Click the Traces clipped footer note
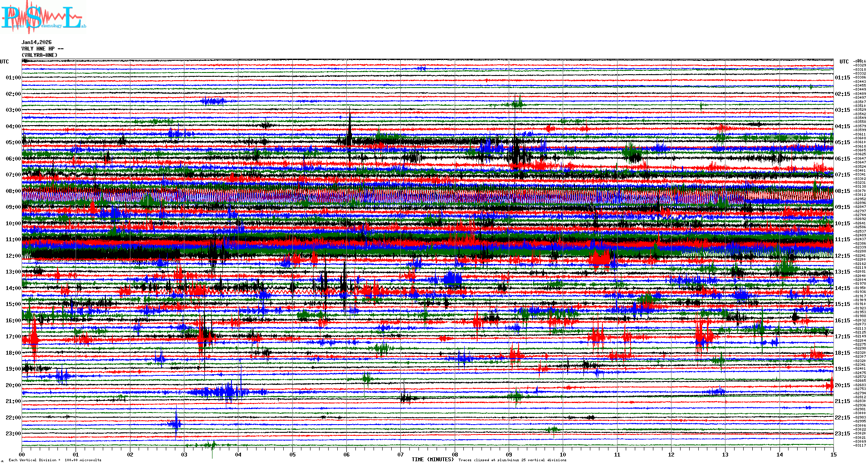Viewport: 868px width, 466px height. 512,460
